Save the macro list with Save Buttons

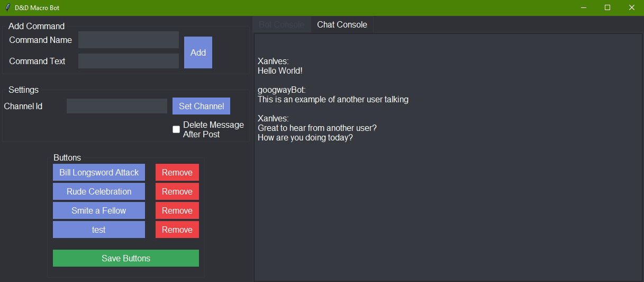126,258
